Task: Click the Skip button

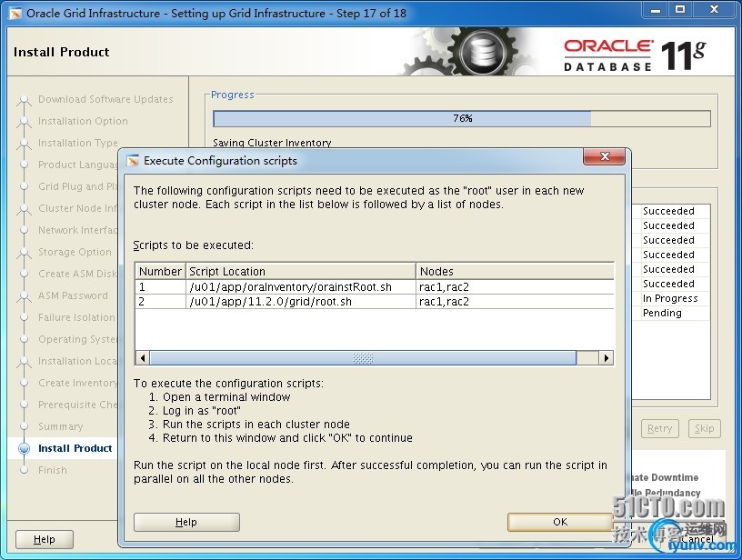Action: [704, 428]
